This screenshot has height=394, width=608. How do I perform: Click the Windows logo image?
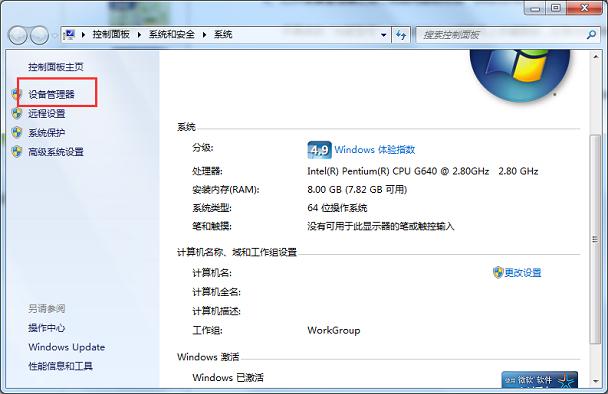[x=520, y=76]
